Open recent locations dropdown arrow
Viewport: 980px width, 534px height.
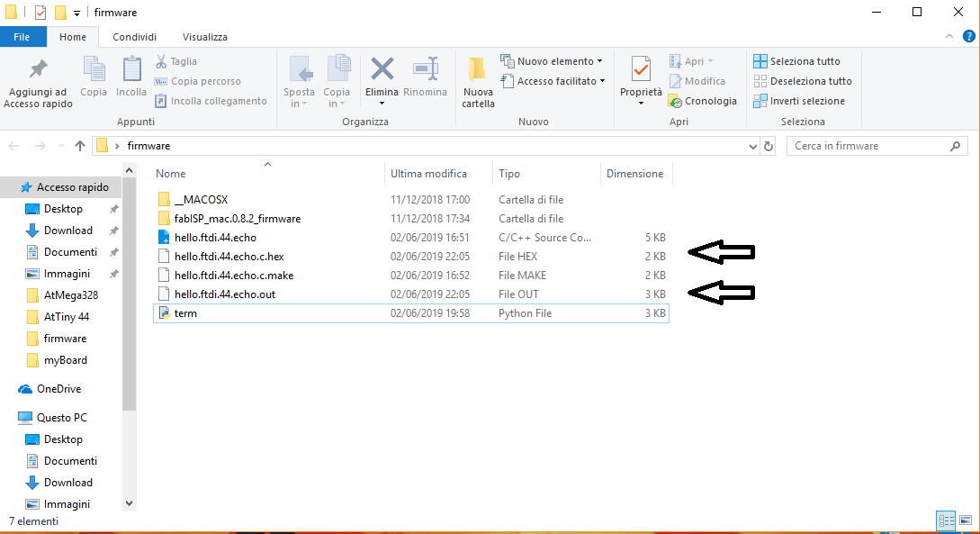(x=61, y=146)
